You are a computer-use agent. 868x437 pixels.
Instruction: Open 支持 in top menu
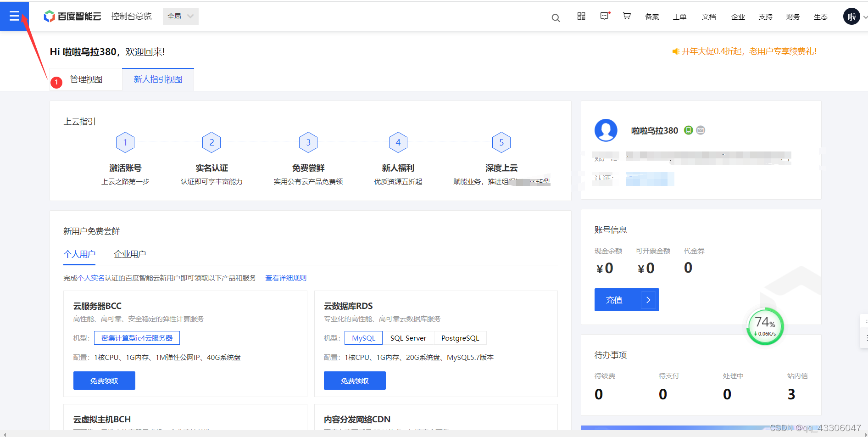click(x=766, y=17)
